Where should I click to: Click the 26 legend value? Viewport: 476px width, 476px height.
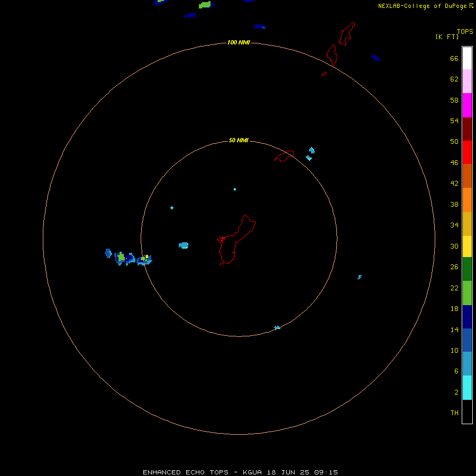tap(454, 267)
